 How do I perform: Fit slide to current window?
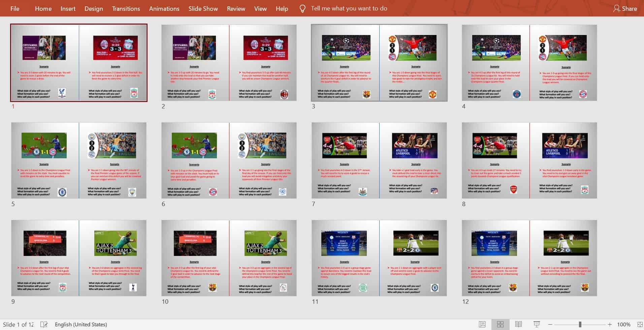point(640,324)
